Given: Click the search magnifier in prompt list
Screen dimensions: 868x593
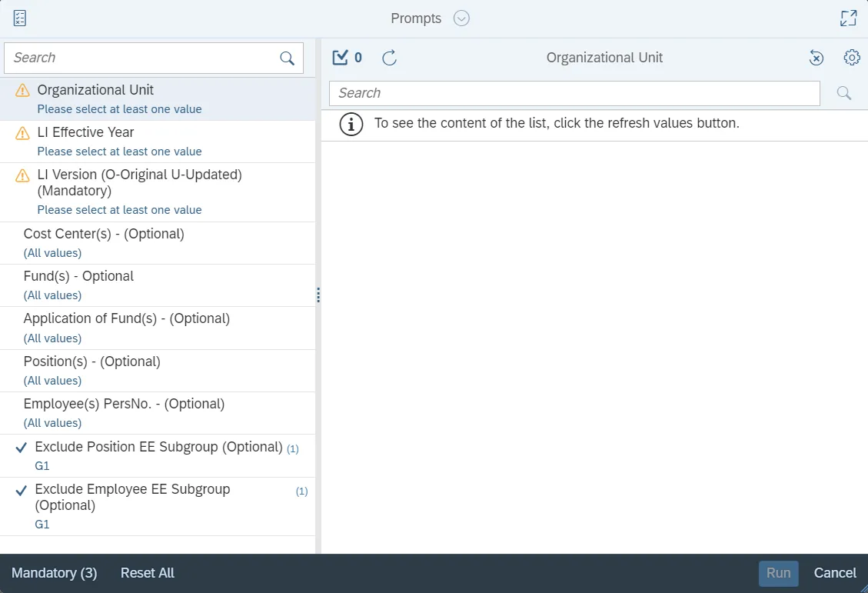Looking at the screenshot, I should (287, 58).
